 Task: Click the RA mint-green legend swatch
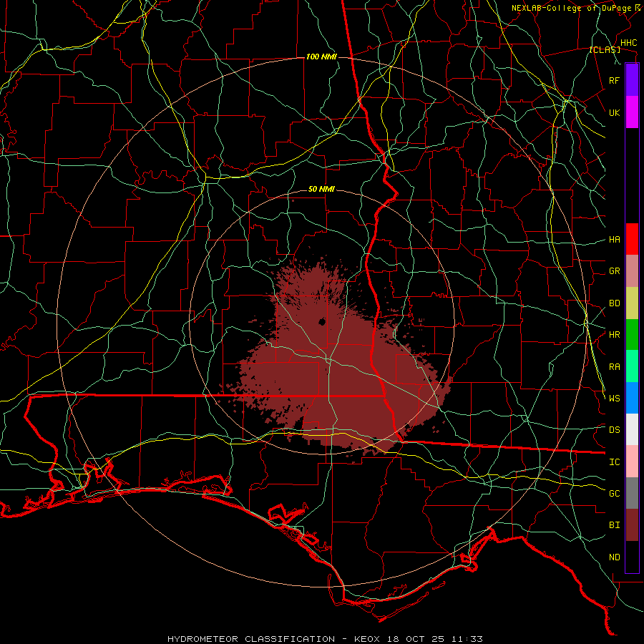[632, 366]
